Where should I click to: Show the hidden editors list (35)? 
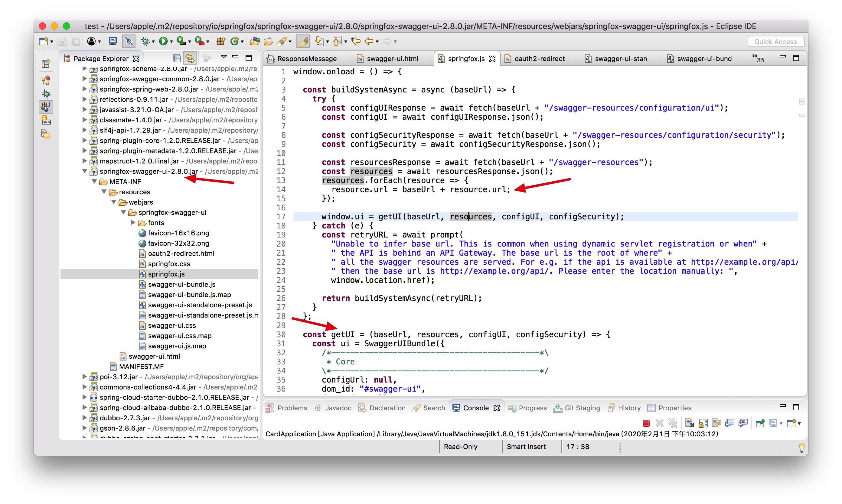(x=758, y=58)
